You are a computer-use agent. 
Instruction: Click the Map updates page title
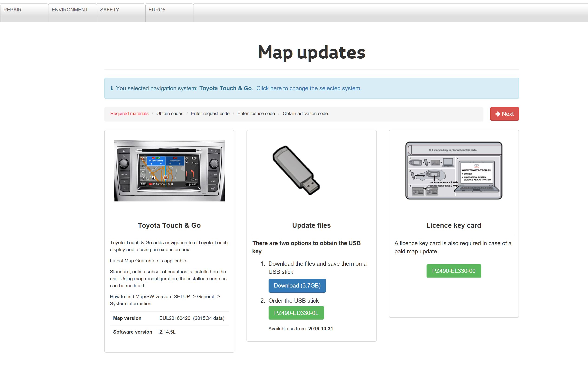click(x=311, y=52)
